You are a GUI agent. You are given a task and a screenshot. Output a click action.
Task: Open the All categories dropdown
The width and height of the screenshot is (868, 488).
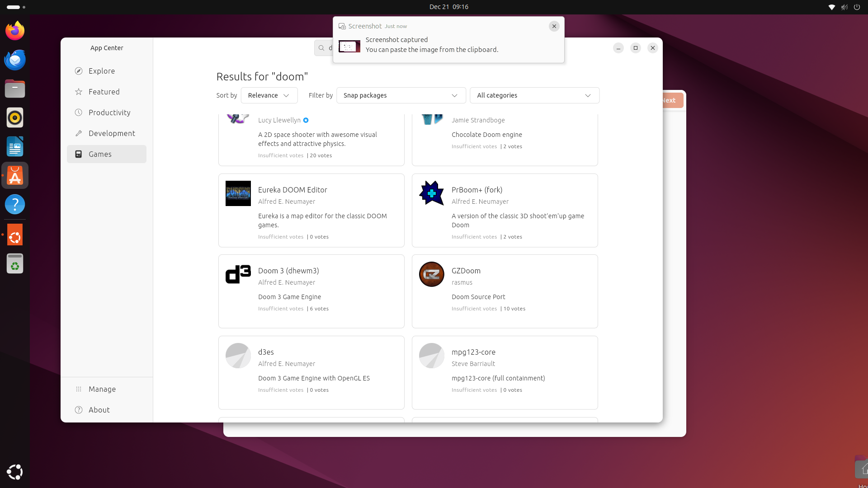tap(534, 95)
